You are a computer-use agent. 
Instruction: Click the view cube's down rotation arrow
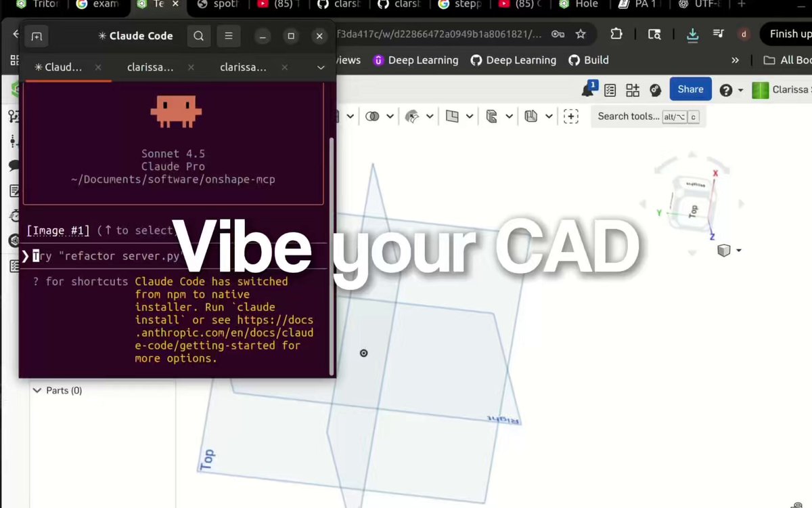692,253
